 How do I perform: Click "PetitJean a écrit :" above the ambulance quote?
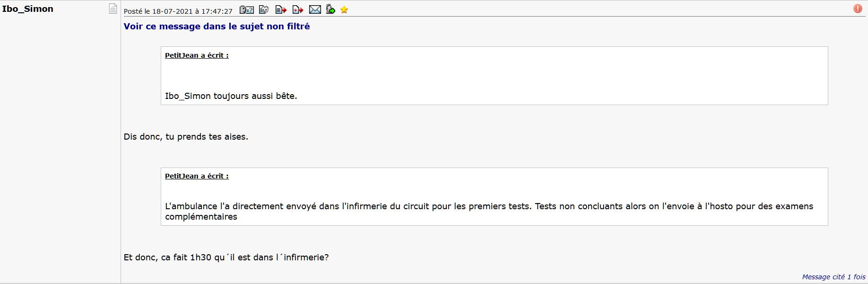[197, 176]
